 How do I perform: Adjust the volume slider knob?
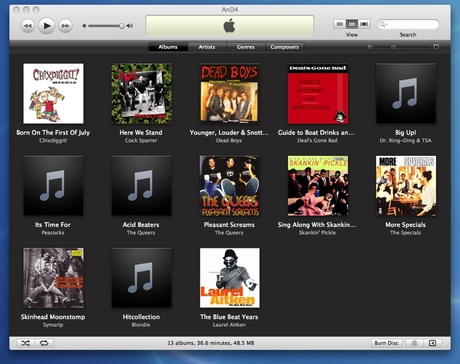[x=122, y=26]
